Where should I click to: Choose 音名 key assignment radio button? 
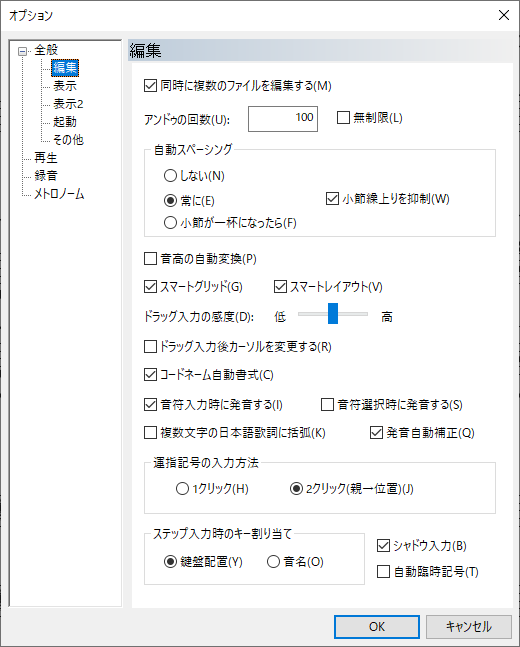pos(273,562)
